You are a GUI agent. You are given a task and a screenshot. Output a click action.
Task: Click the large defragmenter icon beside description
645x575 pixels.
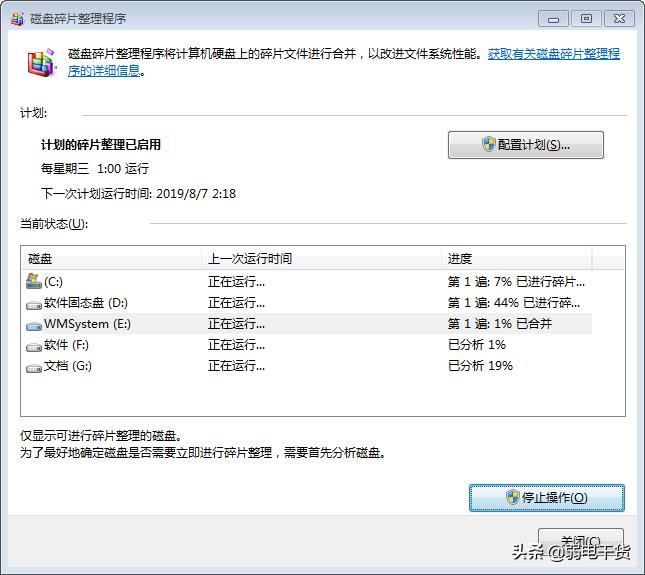(x=41, y=63)
